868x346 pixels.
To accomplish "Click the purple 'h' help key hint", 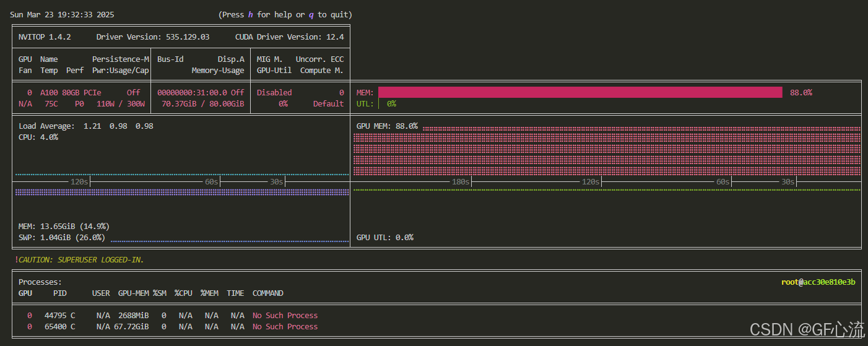I will click(x=251, y=14).
